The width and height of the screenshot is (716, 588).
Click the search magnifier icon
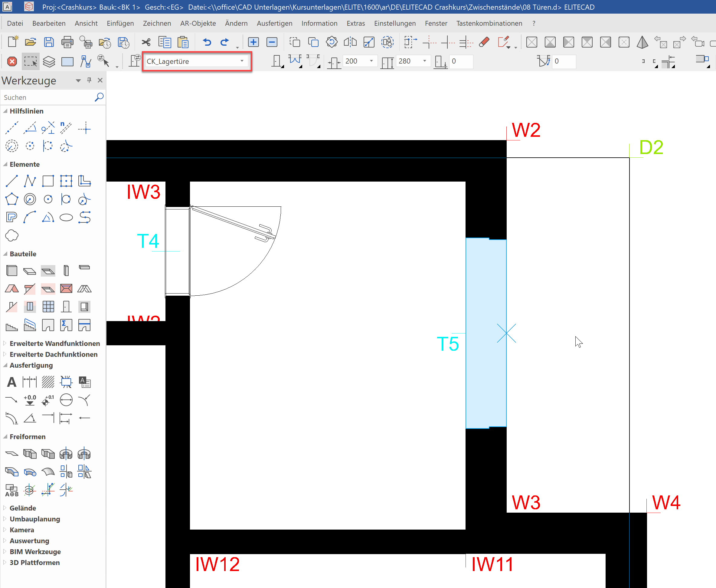(99, 97)
